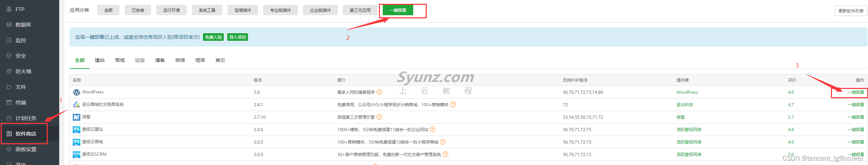This screenshot has height=165, width=868.
Task: Switch to the 其它 tab
Action: 220,61
